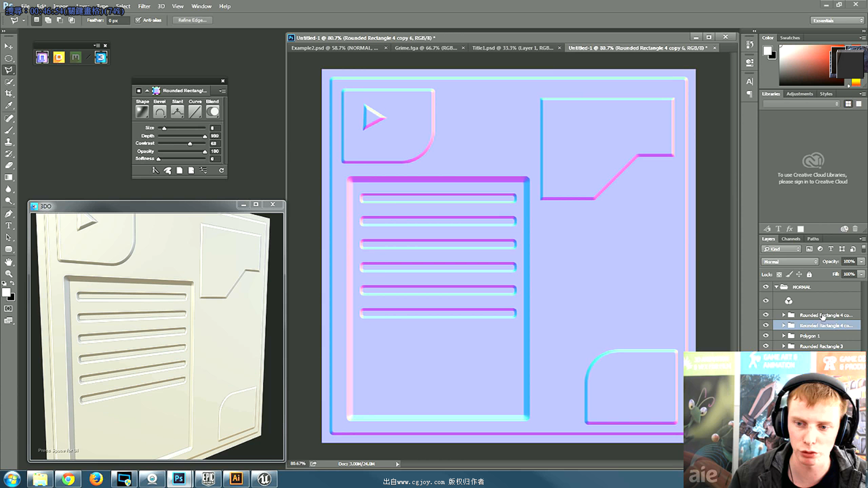Image resolution: width=868 pixels, height=488 pixels.
Task: Select the Gradient tool
Action: (9, 177)
